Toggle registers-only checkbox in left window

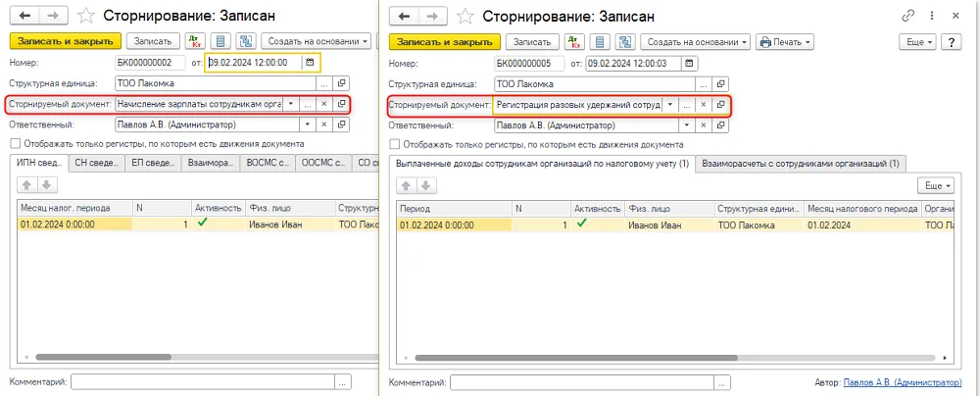pos(15,144)
